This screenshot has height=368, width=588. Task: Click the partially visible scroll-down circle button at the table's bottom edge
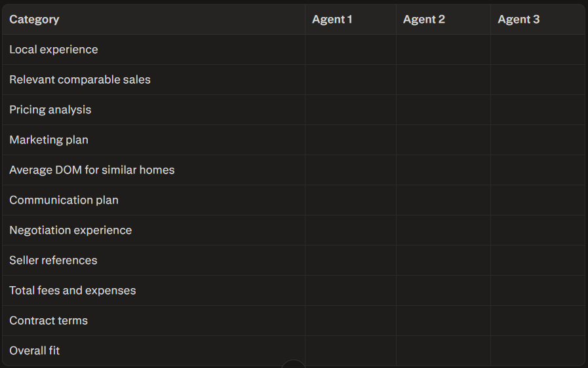293,364
